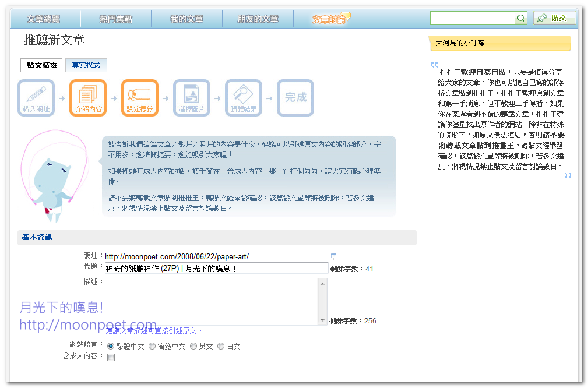Open the 設定標籤 step icon
Image resolution: width=588 pixels, height=388 pixels.
pos(140,97)
